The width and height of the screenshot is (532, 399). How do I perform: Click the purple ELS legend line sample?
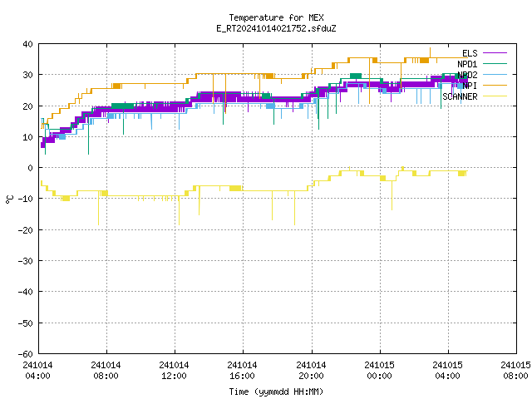click(x=495, y=53)
